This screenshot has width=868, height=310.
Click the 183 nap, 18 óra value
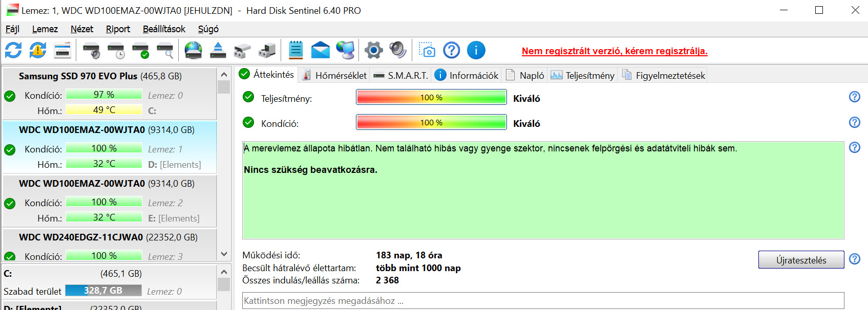point(409,255)
